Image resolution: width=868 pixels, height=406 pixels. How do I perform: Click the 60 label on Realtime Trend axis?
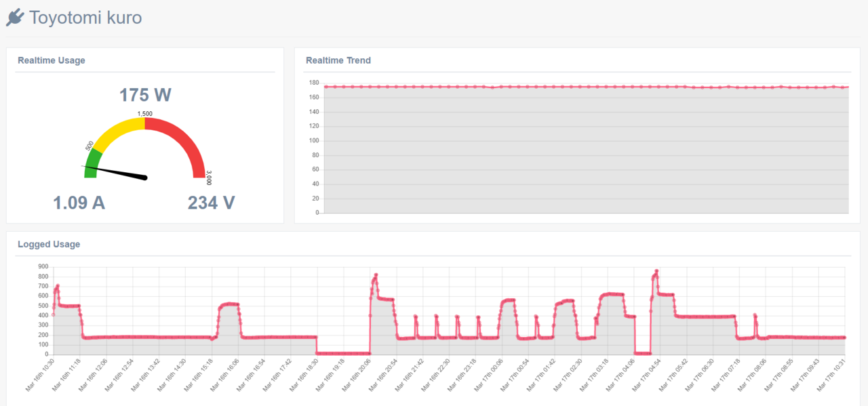[315, 169]
